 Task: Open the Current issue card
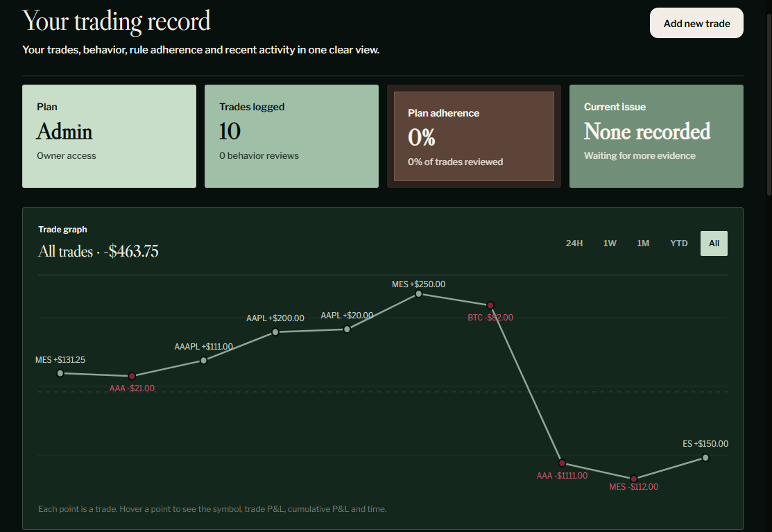click(x=656, y=137)
